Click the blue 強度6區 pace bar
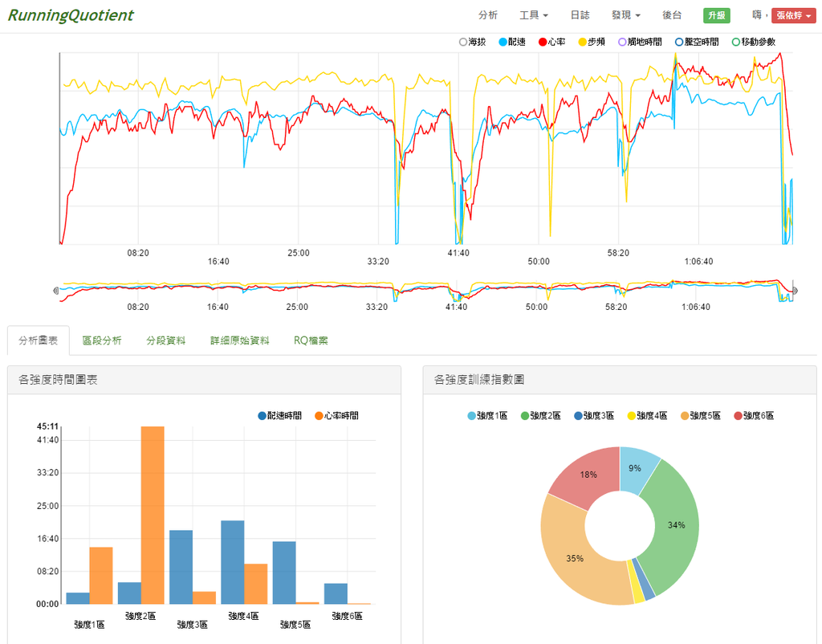 [336, 593]
